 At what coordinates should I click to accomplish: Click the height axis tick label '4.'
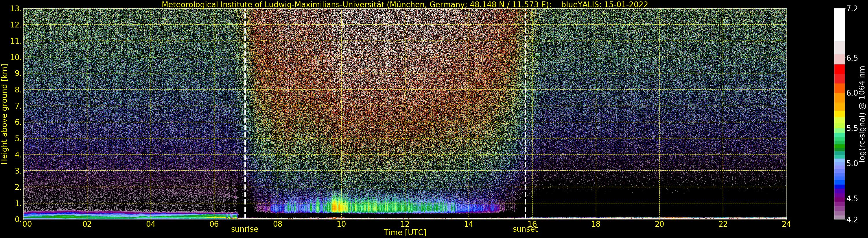pyautogui.click(x=18, y=155)
